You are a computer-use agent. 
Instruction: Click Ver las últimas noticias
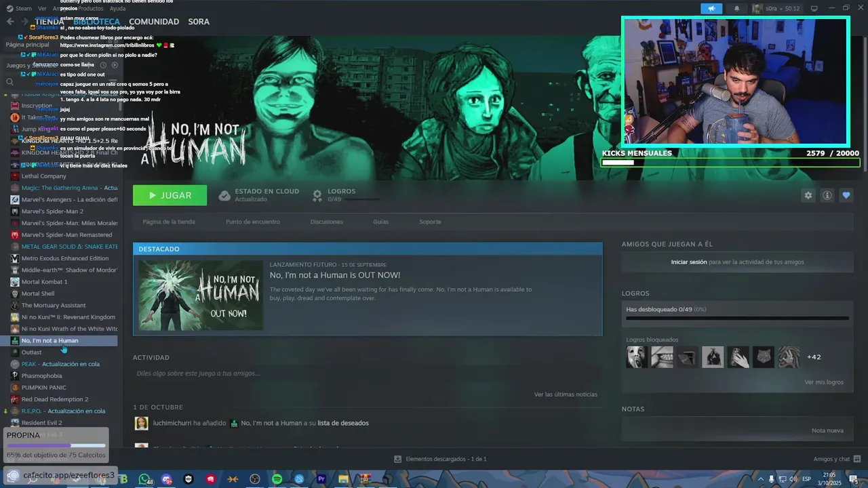(566, 394)
